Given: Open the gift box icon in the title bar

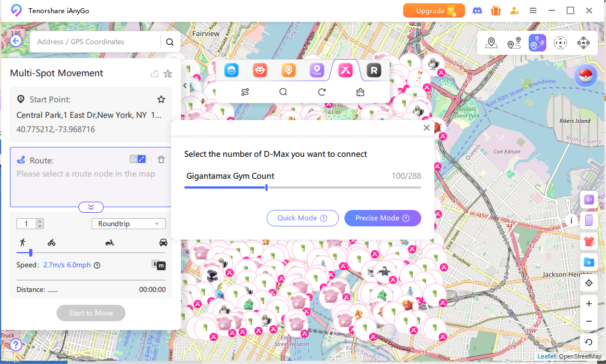Looking at the screenshot, I should tap(496, 10).
